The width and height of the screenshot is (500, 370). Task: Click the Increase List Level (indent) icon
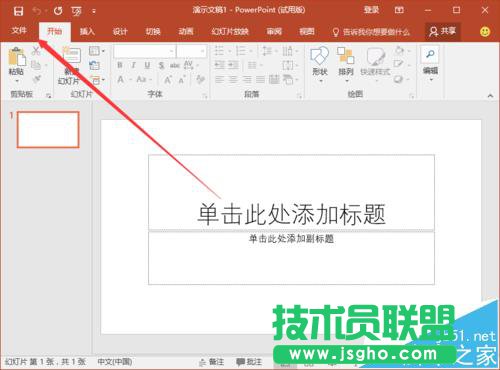233,65
